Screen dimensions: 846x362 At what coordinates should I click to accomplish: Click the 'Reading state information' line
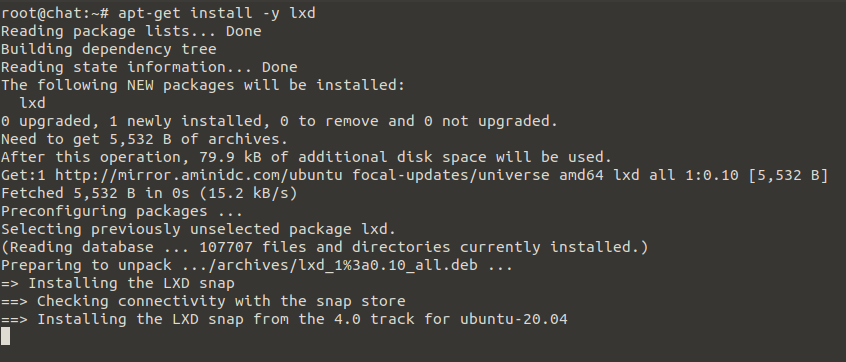149,67
